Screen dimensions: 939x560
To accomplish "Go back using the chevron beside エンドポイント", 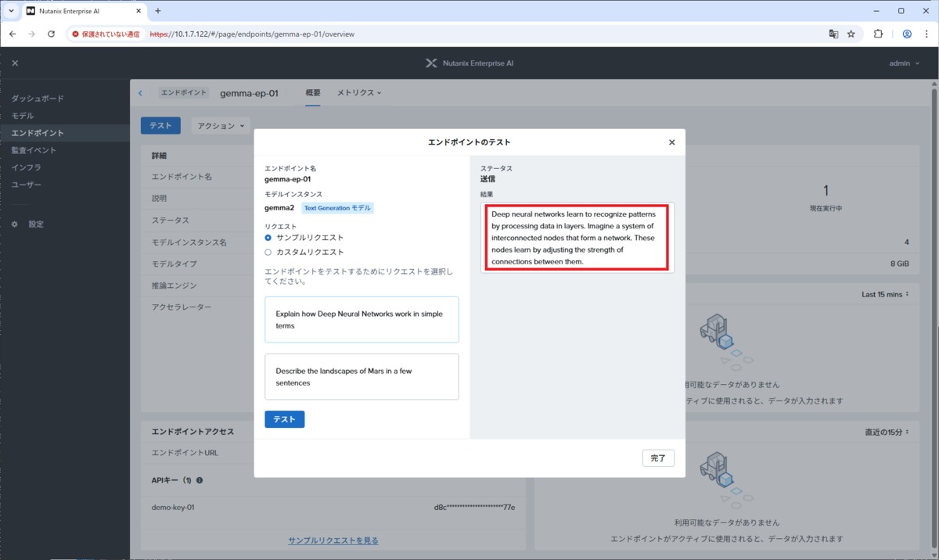I will (141, 93).
